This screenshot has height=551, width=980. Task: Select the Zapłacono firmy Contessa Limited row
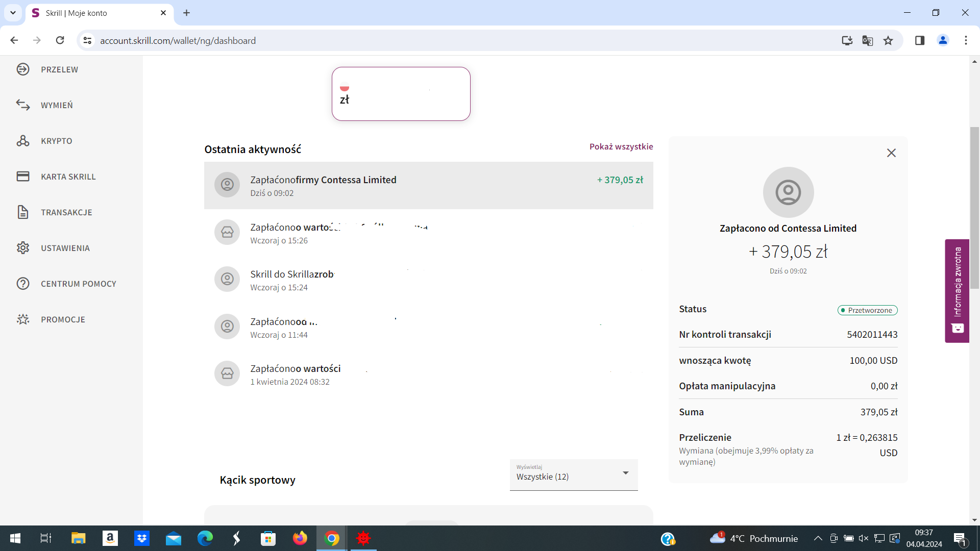(x=429, y=185)
